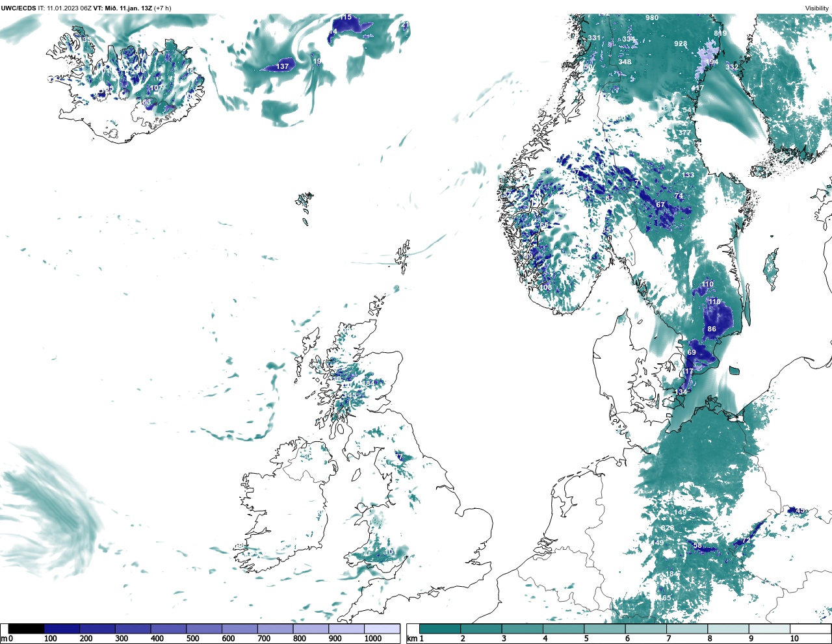The height and width of the screenshot is (644, 832).
Task: Click the 'km' unit label of the right scale
Action: coord(412,639)
